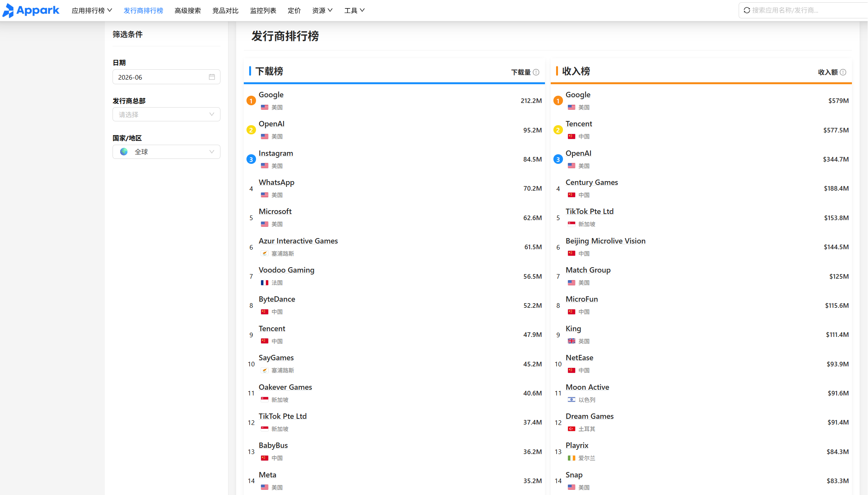868x495 pixels.
Task: Open NetEase publisher link
Action: tap(579, 358)
